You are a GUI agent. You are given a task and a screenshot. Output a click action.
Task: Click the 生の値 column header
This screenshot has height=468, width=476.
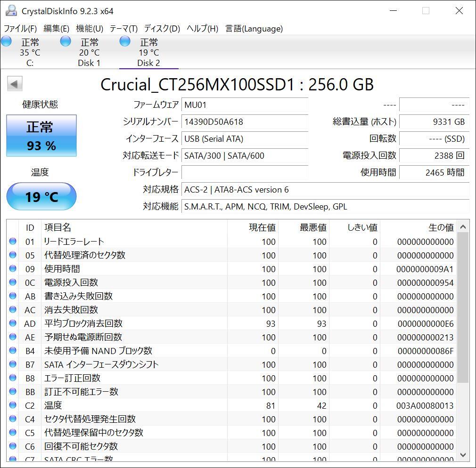[x=441, y=228]
